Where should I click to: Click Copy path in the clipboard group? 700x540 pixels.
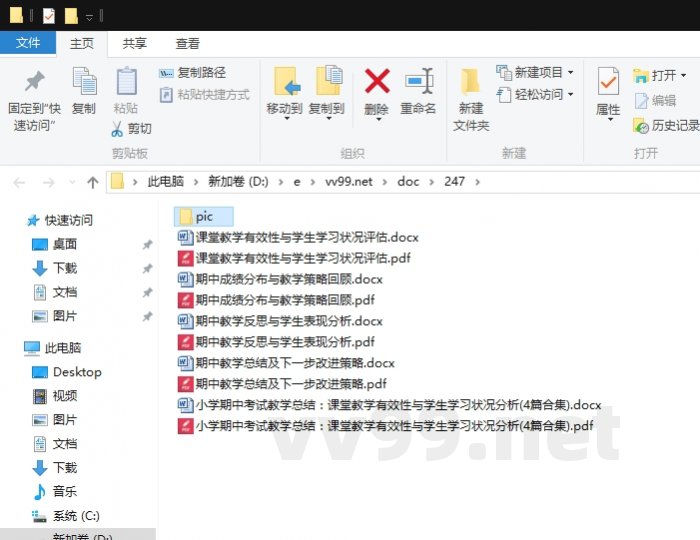click(193, 73)
